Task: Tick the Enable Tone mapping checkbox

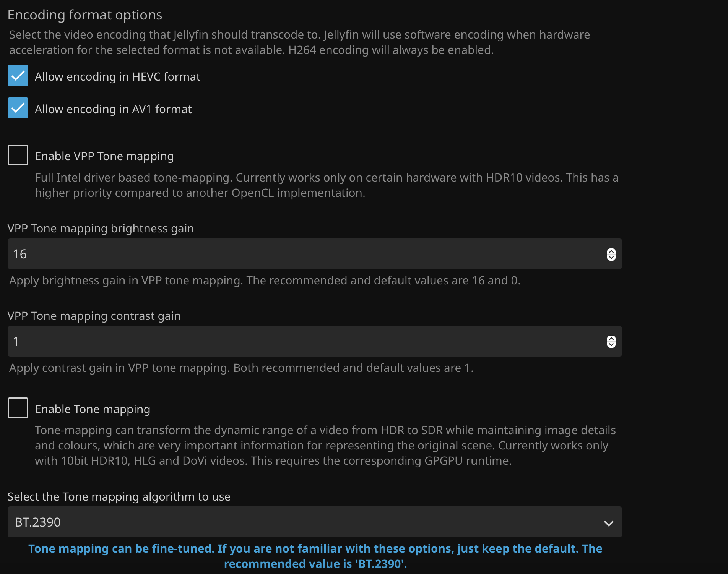Action: pos(18,408)
